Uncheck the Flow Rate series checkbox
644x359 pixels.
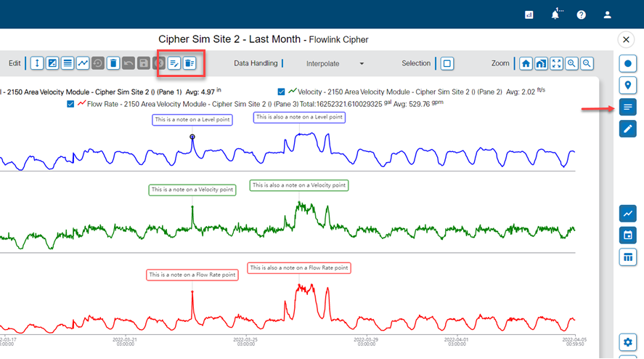pyautogui.click(x=70, y=104)
